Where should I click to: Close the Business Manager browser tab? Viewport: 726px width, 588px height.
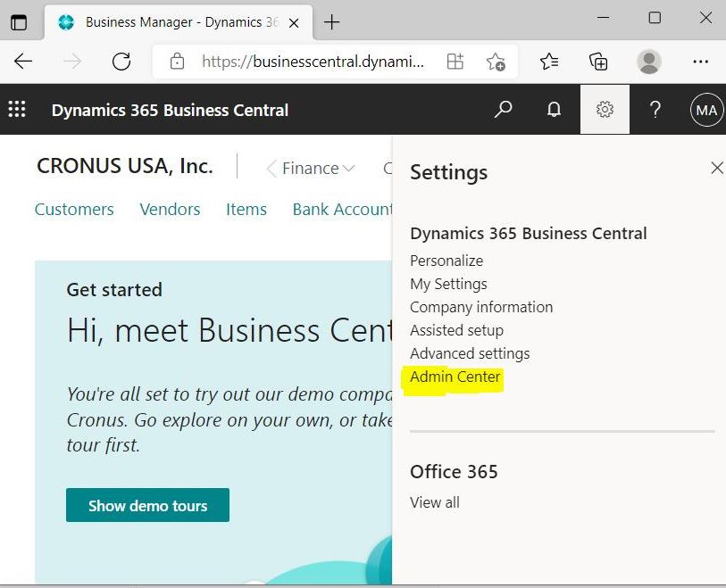click(294, 22)
